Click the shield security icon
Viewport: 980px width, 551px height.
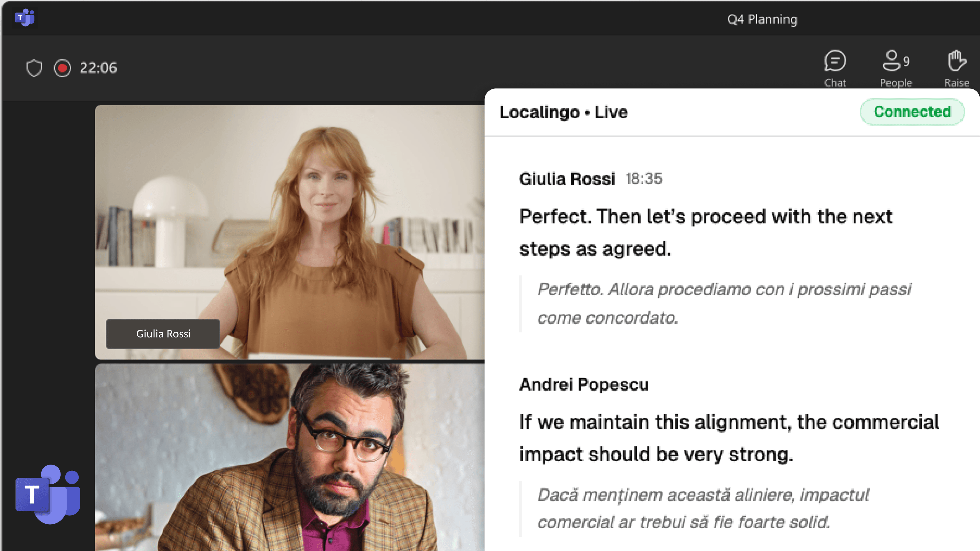34,68
